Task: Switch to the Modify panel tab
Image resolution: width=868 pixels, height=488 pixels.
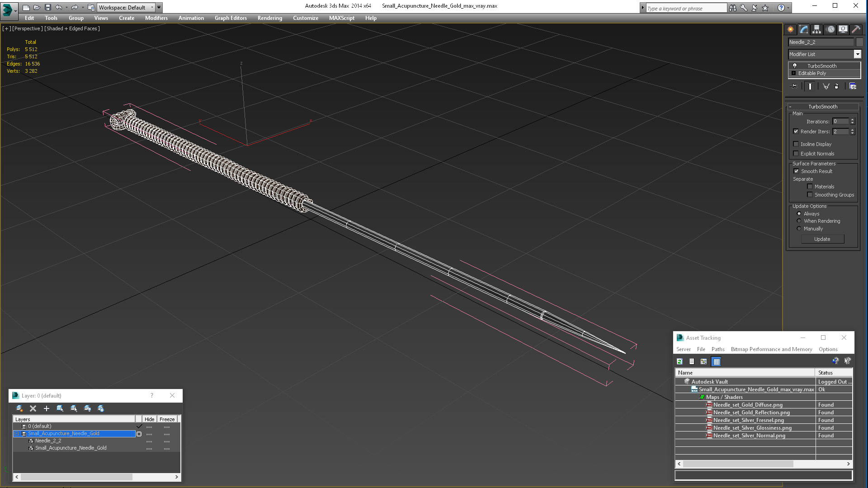Action: (803, 29)
